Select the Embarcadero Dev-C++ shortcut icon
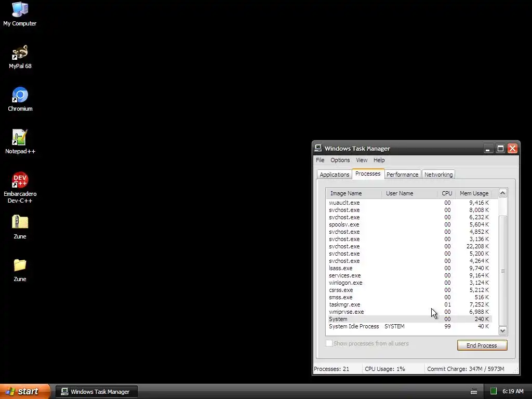The height and width of the screenshot is (399, 532). tap(20, 180)
